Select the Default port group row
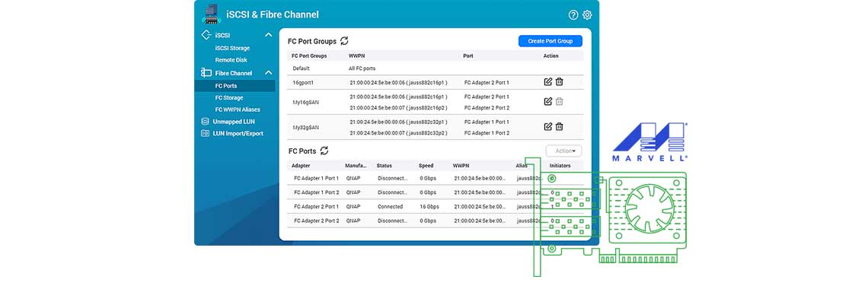Viewport: 868px width, 286px height. tap(435, 68)
